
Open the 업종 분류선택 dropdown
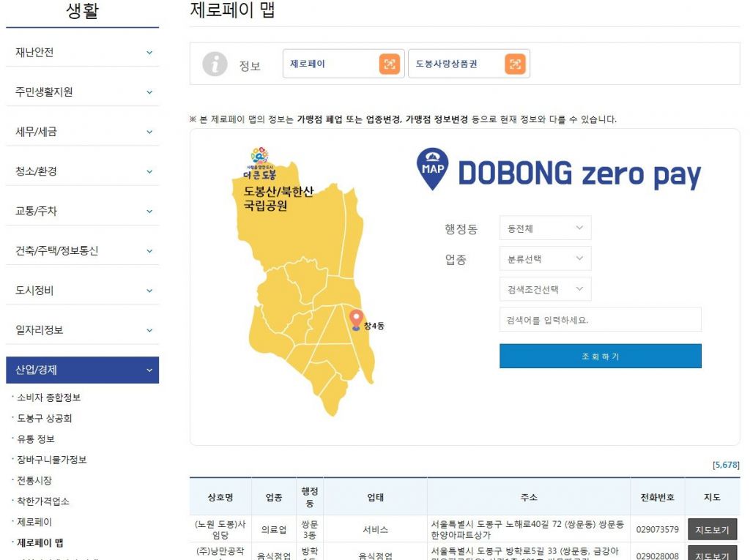tap(545, 259)
